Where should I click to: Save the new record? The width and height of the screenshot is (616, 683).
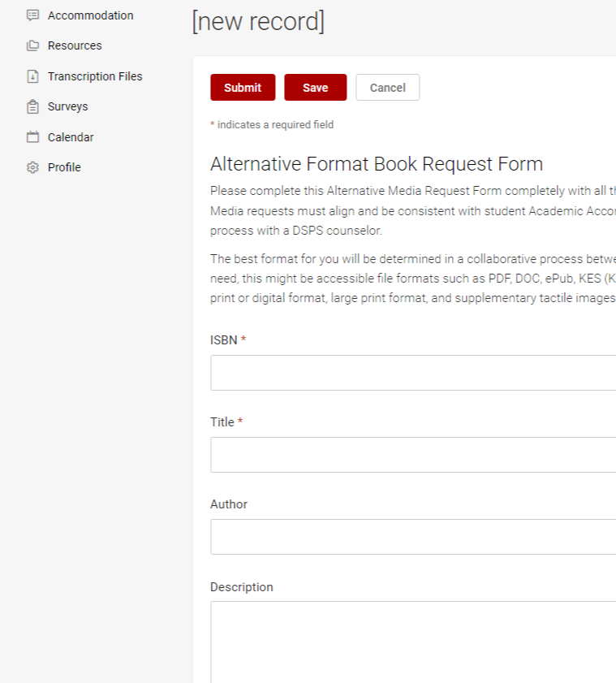pos(316,88)
